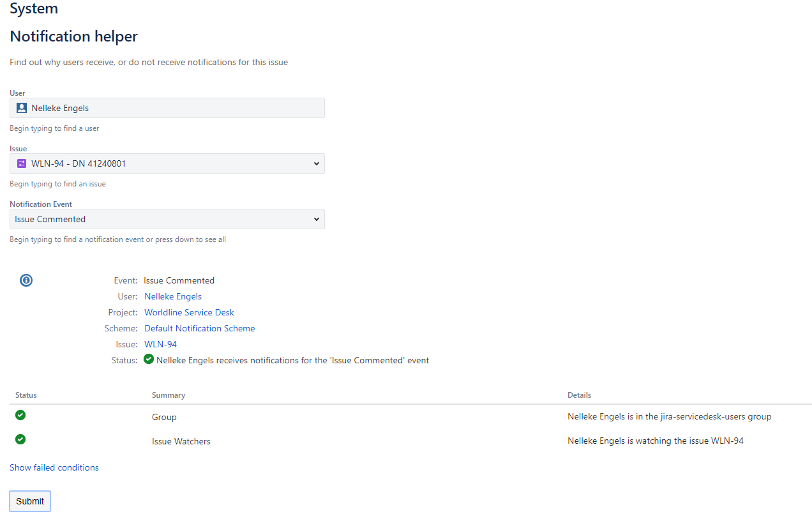Click the Submit button

[30, 501]
